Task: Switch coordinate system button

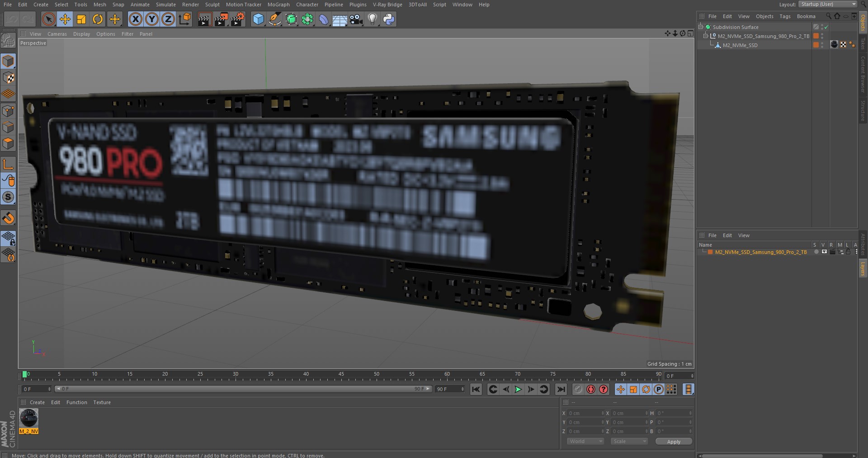Action: coord(185,19)
